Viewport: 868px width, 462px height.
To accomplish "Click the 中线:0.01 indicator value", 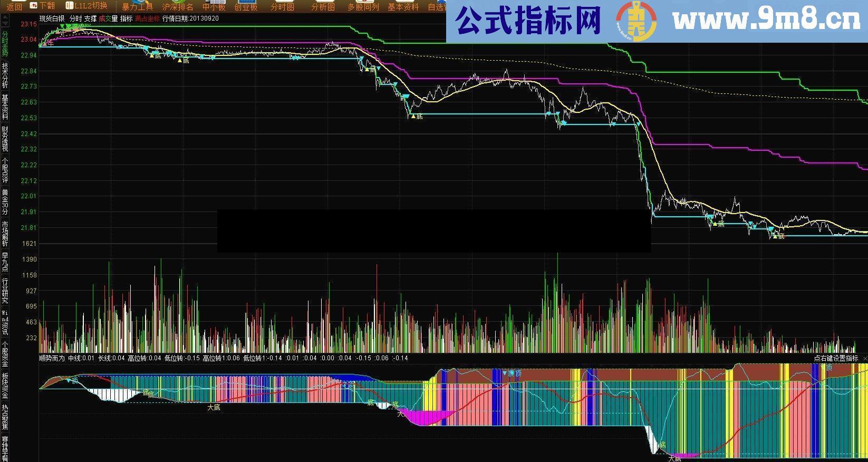I will pos(81,358).
